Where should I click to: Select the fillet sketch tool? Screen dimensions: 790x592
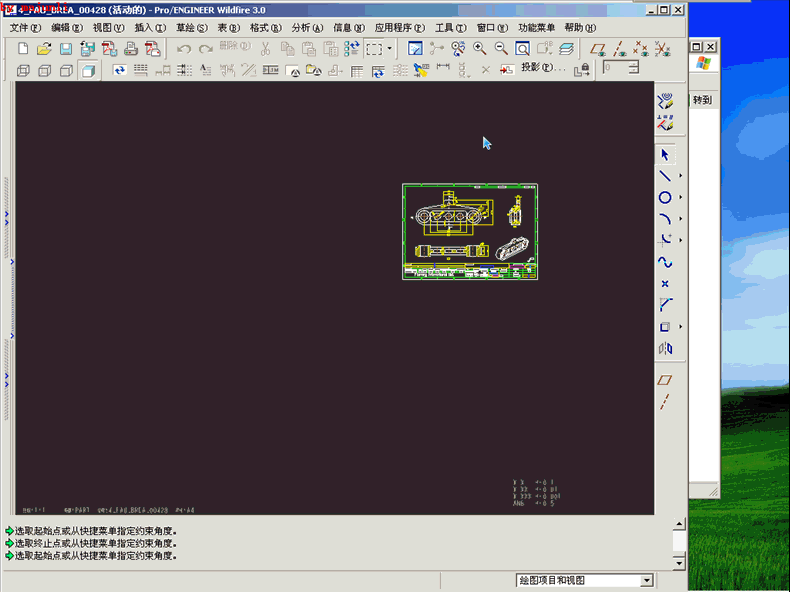point(665,240)
